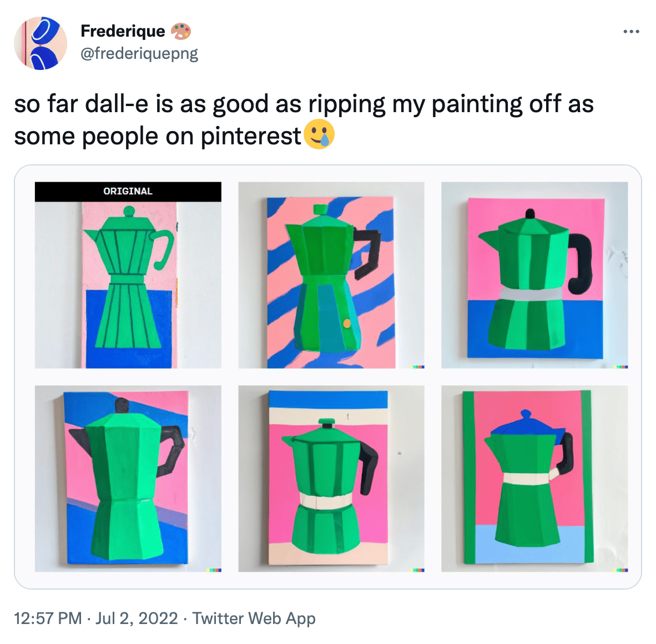Open the @frederiquepng handle link
The height and width of the screenshot is (644, 656).
click(x=139, y=53)
